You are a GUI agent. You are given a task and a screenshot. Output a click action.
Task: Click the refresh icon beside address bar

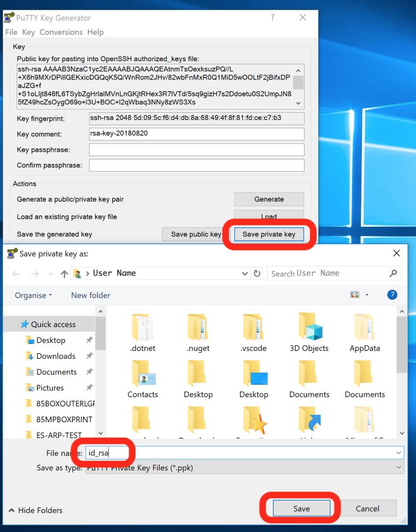click(x=257, y=273)
